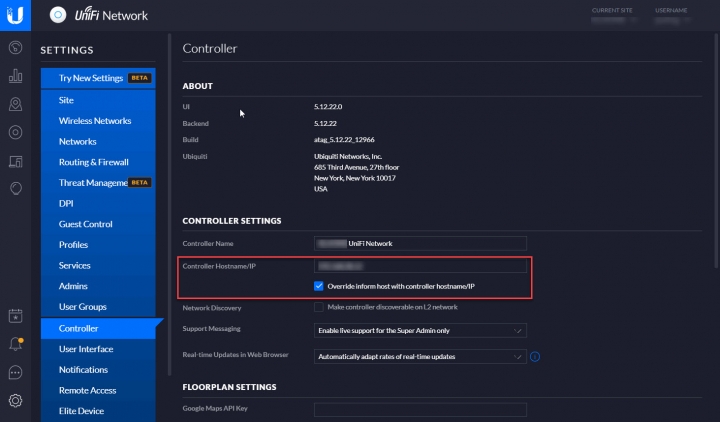720x422 pixels.
Task: Click the Ubiquiti Networks, Inc. address line
Action: [348, 157]
